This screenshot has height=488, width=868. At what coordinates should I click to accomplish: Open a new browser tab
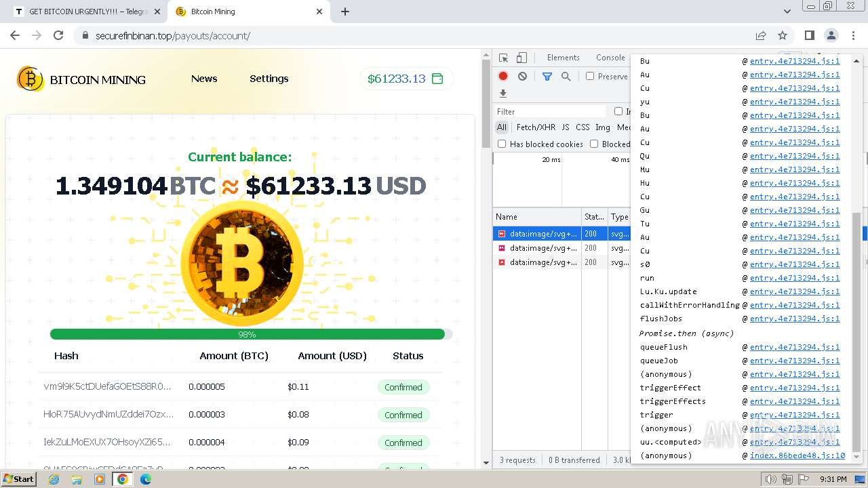pos(345,12)
